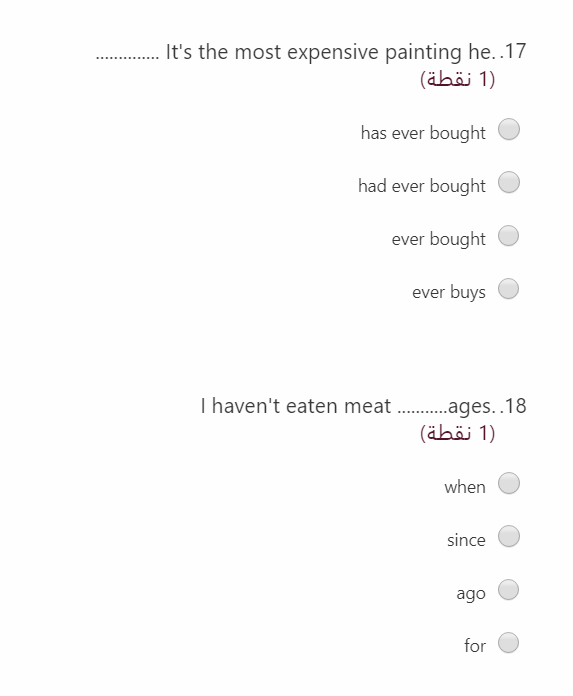The width and height of the screenshot is (573, 696).
Task: Select the 'for' radio button
Action: pos(509,643)
